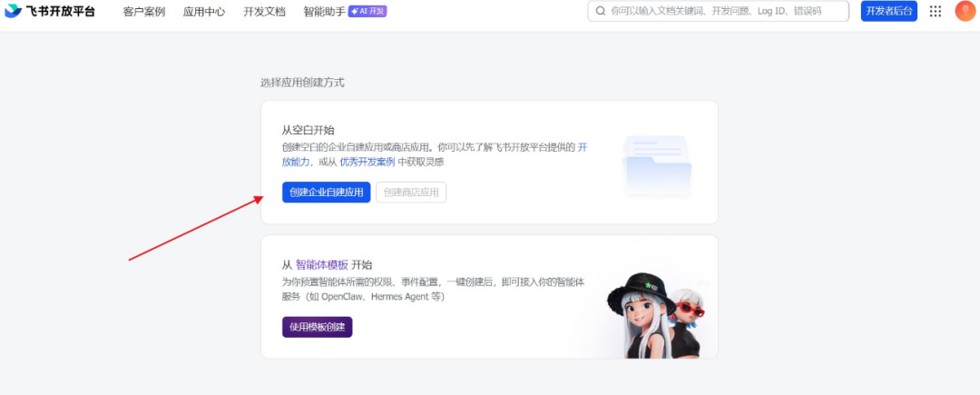Go to 开发文档 navigation item
The height and width of the screenshot is (395, 980).
pyautogui.click(x=264, y=11)
